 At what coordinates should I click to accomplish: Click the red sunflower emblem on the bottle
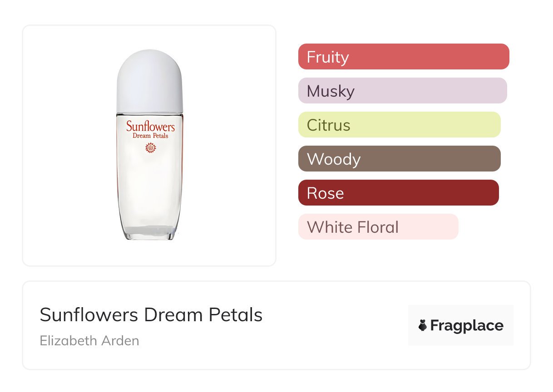(150, 148)
